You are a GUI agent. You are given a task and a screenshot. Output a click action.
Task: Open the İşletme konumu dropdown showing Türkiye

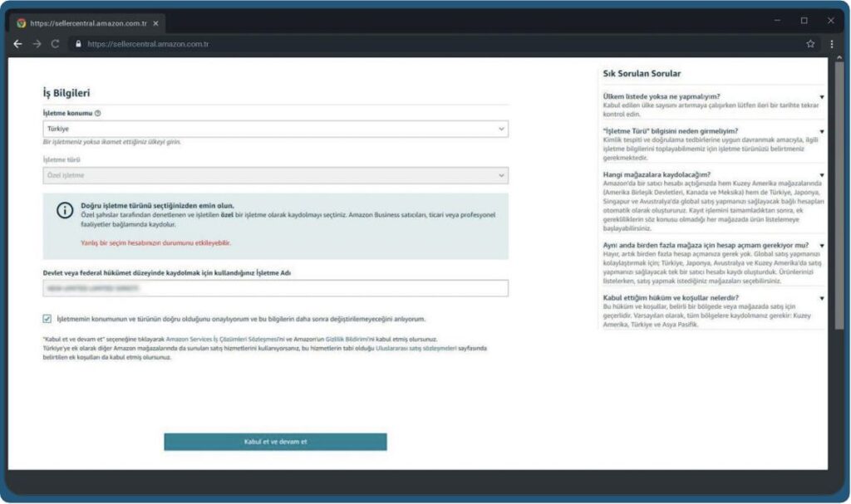(276, 130)
